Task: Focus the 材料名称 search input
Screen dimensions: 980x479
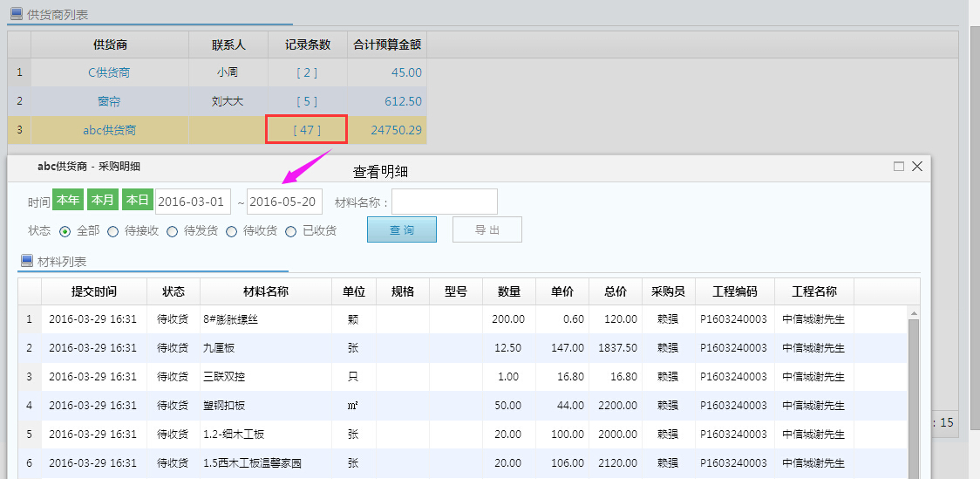Action: pos(444,202)
